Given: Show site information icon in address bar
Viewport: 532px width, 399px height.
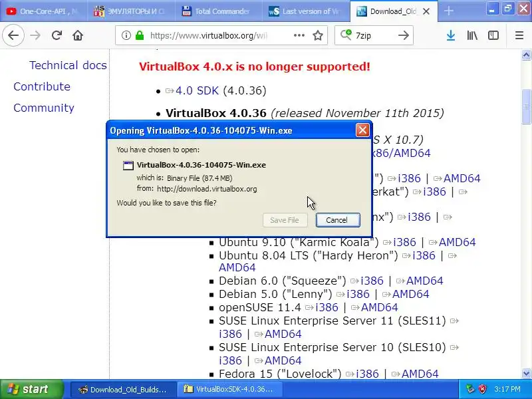Looking at the screenshot, I should [x=126, y=35].
